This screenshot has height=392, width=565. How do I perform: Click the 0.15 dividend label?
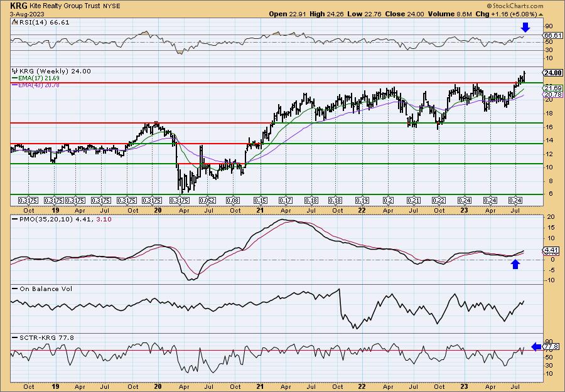point(260,201)
